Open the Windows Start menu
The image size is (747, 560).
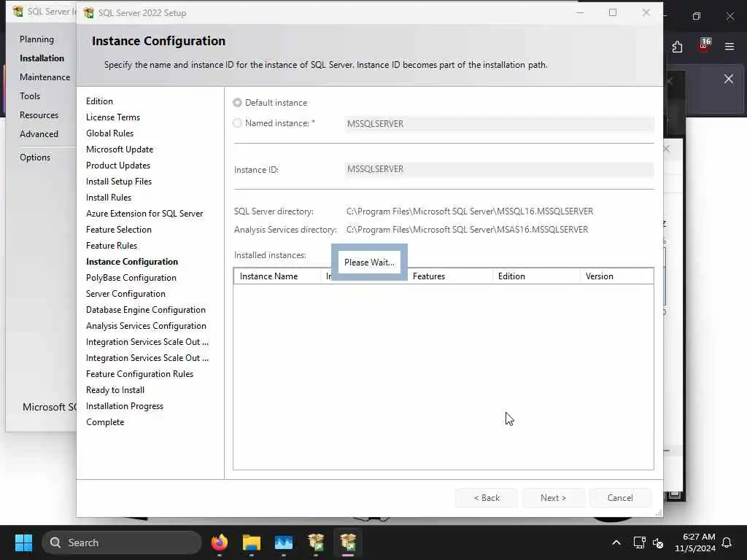(23, 542)
